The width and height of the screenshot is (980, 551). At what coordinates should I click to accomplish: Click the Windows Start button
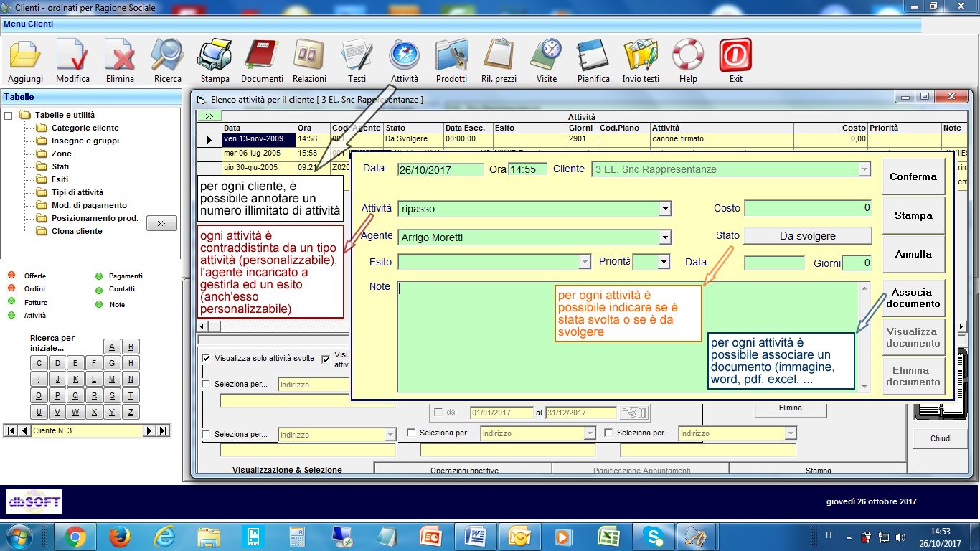pyautogui.click(x=19, y=536)
